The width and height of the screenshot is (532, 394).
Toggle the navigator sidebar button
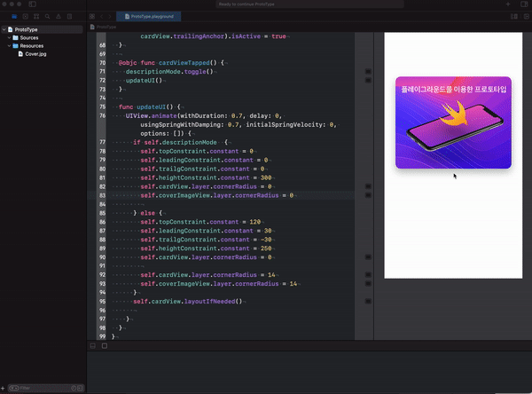point(32,4)
